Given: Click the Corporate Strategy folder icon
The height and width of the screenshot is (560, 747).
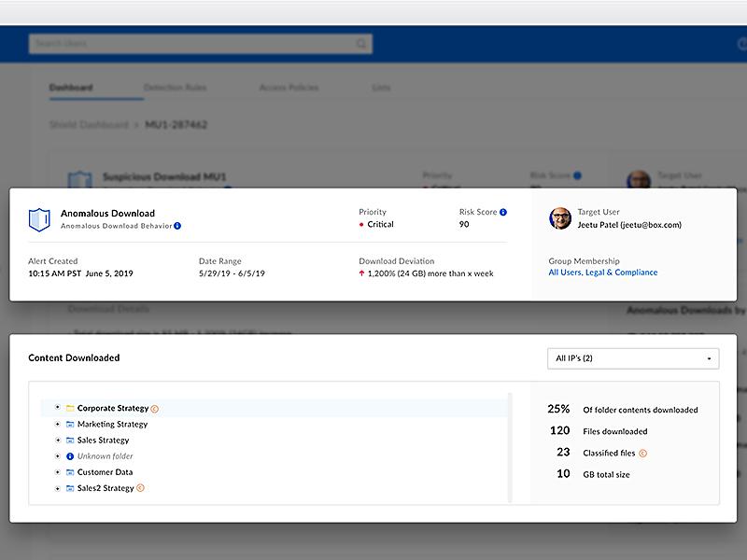Looking at the screenshot, I should tap(70, 408).
